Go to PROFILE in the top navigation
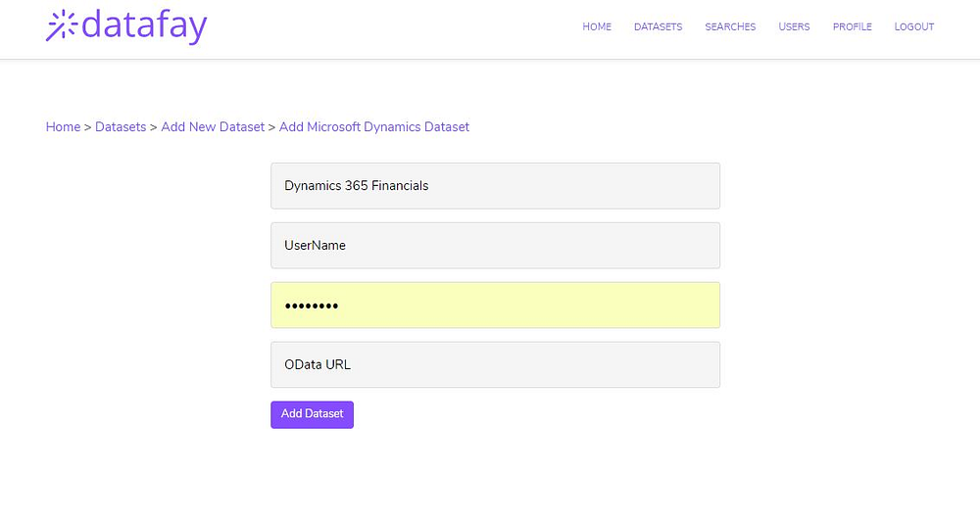The height and width of the screenshot is (522, 980). pos(852,26)
